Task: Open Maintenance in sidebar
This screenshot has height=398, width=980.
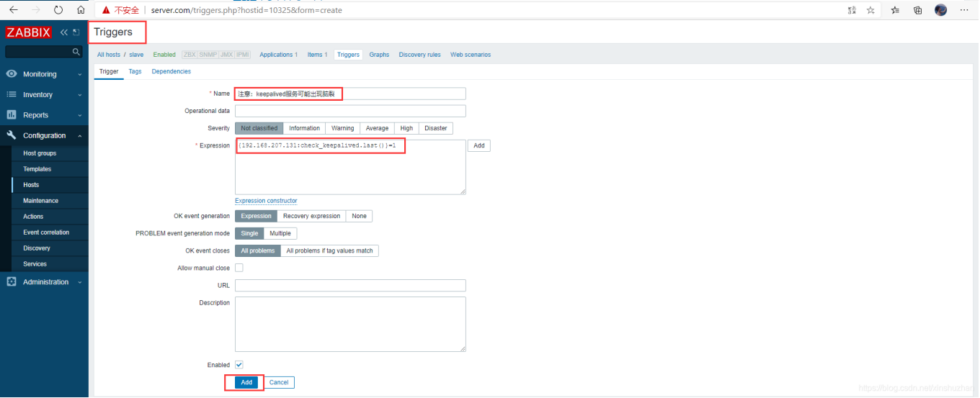Action: (40, 201)
